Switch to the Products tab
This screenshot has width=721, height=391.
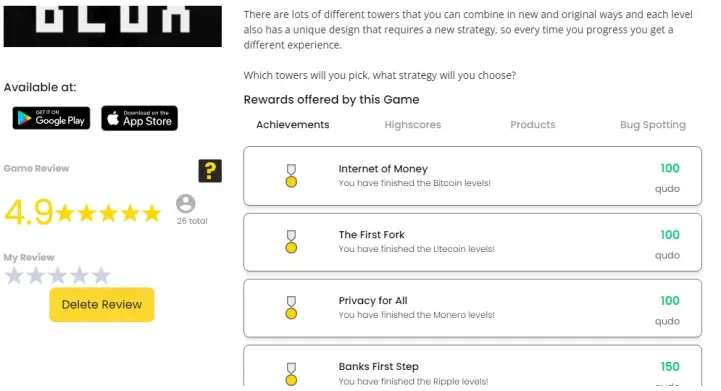(532, 125)
